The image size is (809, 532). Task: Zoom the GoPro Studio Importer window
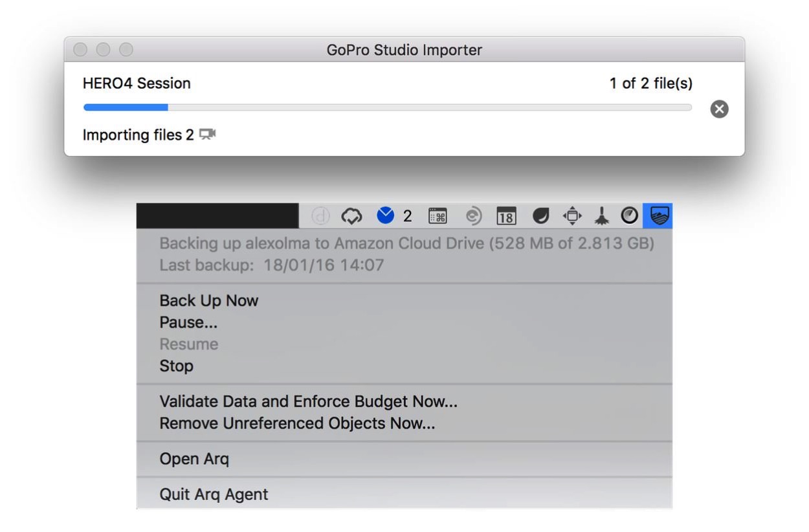click(126, 49)
